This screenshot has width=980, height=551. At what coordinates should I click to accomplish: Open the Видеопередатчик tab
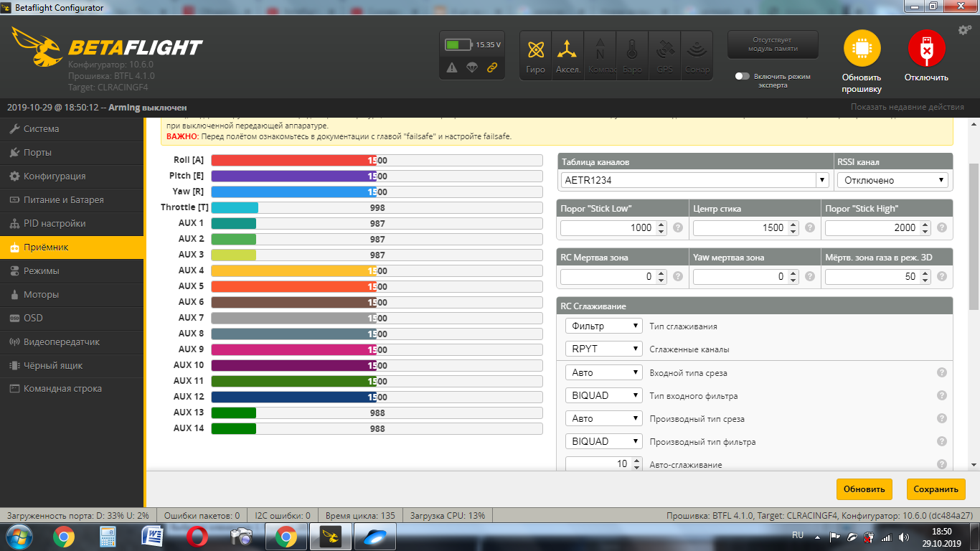click(x=72, y=342)
